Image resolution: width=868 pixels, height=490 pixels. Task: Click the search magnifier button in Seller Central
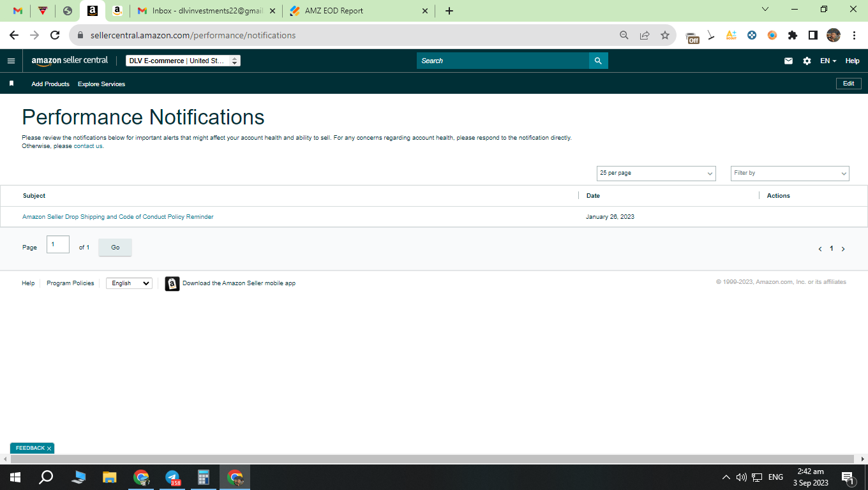pyautogui.click(x=598, y=61)
